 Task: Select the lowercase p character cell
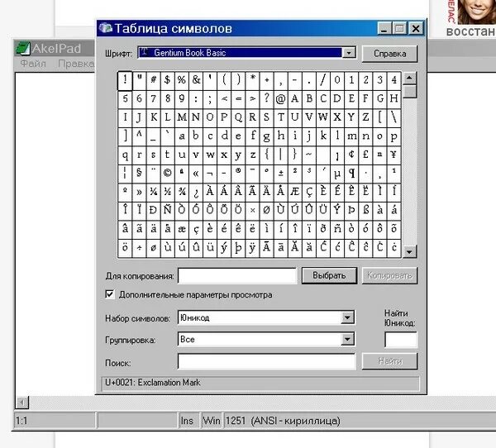click(x=393, y=136)
